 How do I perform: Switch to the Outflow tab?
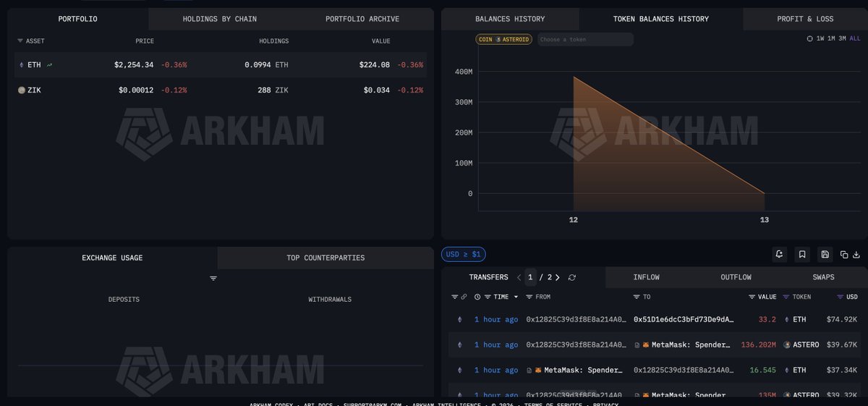[736, 277]
